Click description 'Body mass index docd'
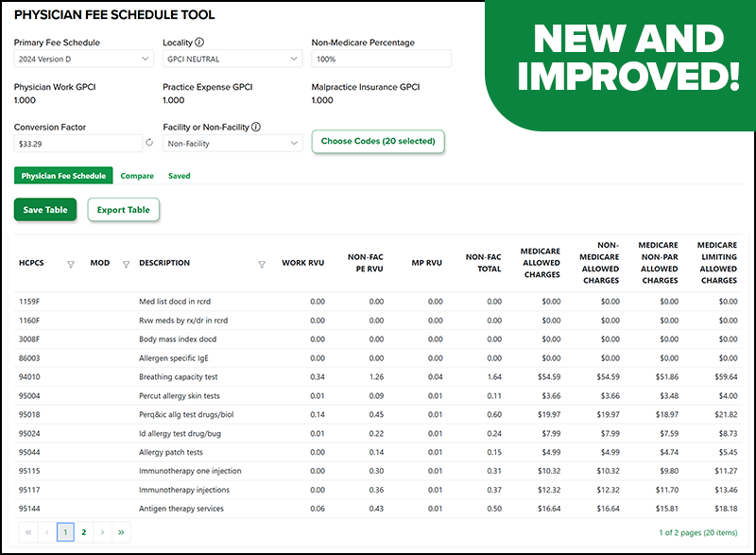756x555 pixels. 178,339
